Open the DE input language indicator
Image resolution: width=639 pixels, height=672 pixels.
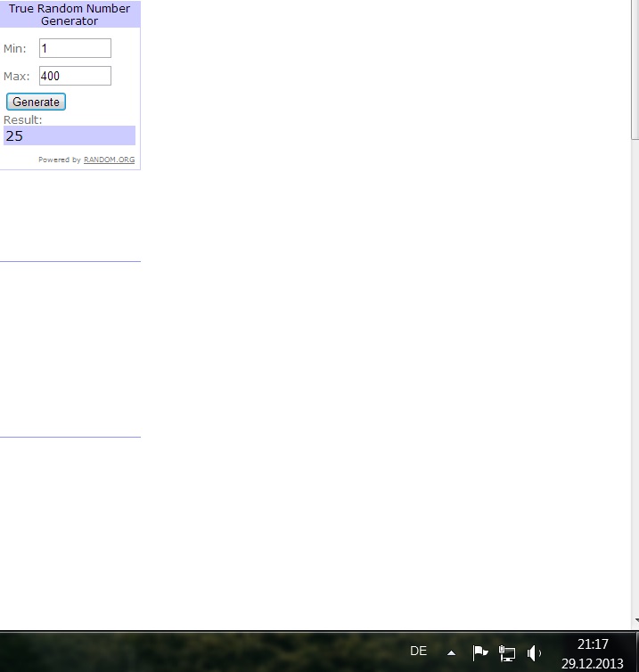pyautogui.click(x=418, y=652)
